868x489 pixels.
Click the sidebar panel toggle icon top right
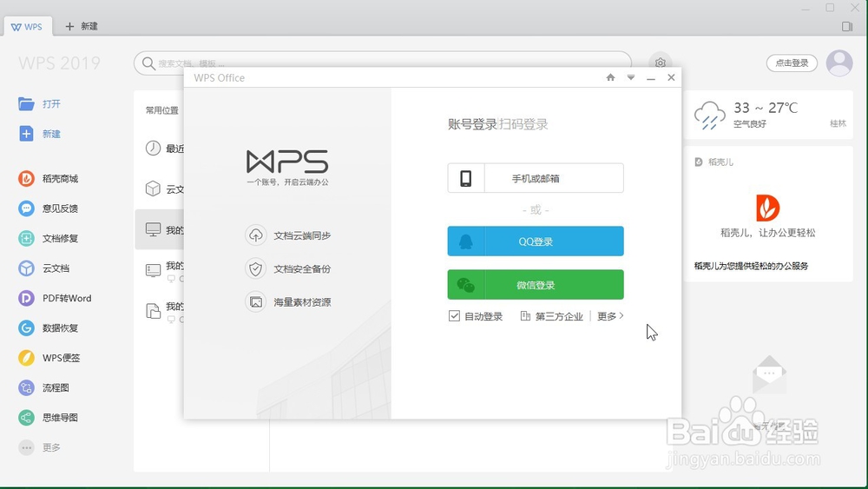click(x=846, y=27)
